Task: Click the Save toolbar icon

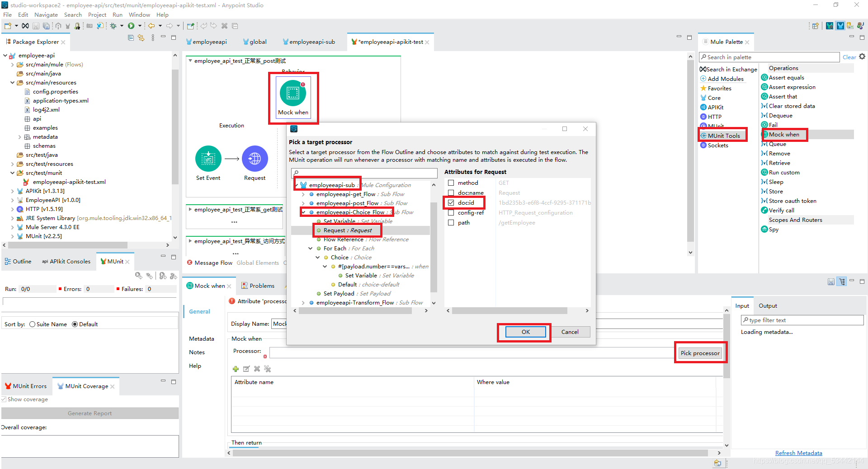Action: 36,26
